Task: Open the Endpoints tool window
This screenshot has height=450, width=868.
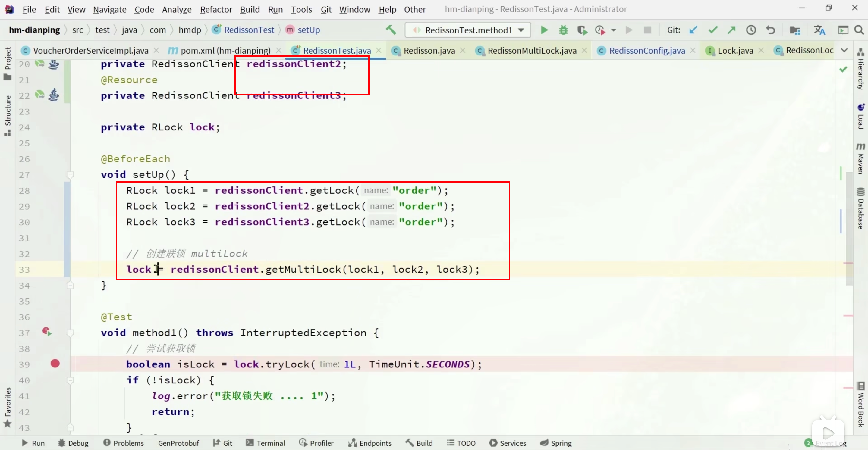Action: click(370, 443)
